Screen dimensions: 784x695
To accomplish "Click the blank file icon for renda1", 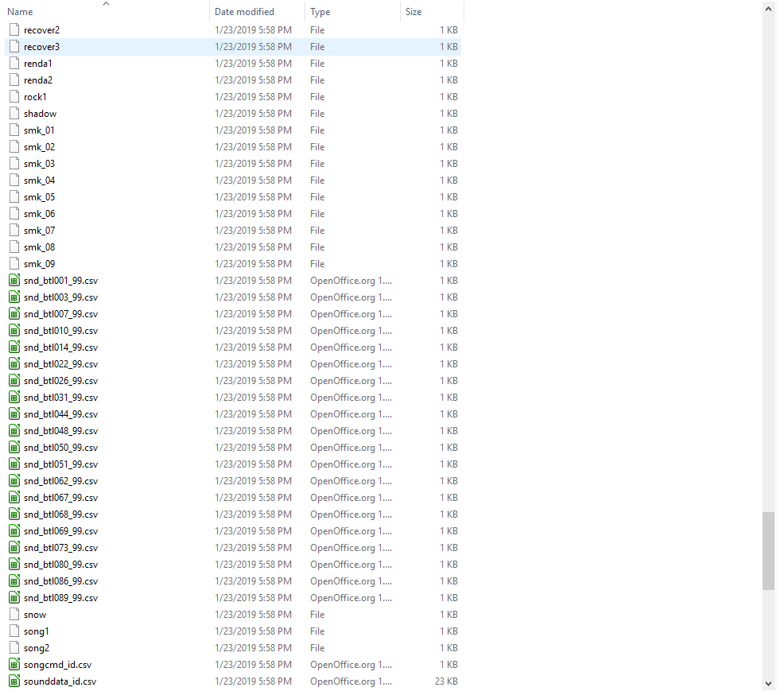I will pyautogui.click(x=14, y=64).
